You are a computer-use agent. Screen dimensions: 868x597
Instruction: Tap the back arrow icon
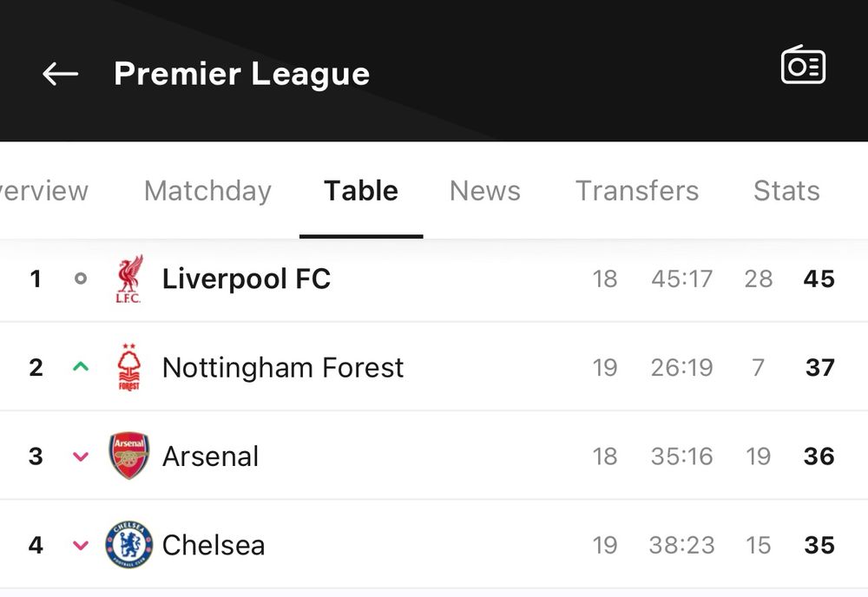(x=61, y=74)
